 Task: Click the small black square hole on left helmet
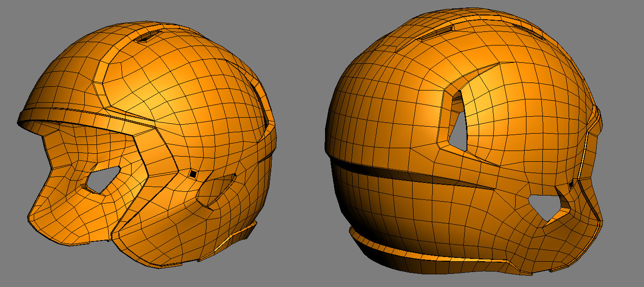(x=193, y=174)
